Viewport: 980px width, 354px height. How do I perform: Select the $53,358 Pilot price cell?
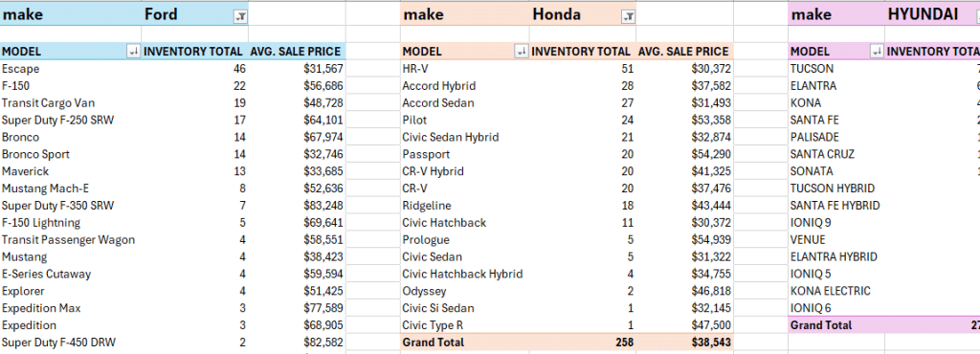pos(685,120)
